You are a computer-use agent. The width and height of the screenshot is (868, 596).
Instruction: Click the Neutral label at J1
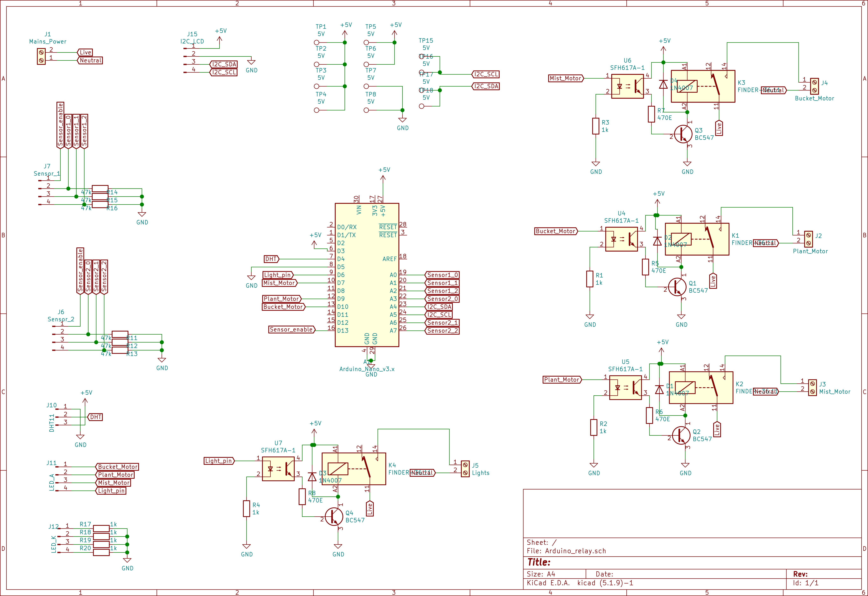pyautogui.click(x=90, y=61)
